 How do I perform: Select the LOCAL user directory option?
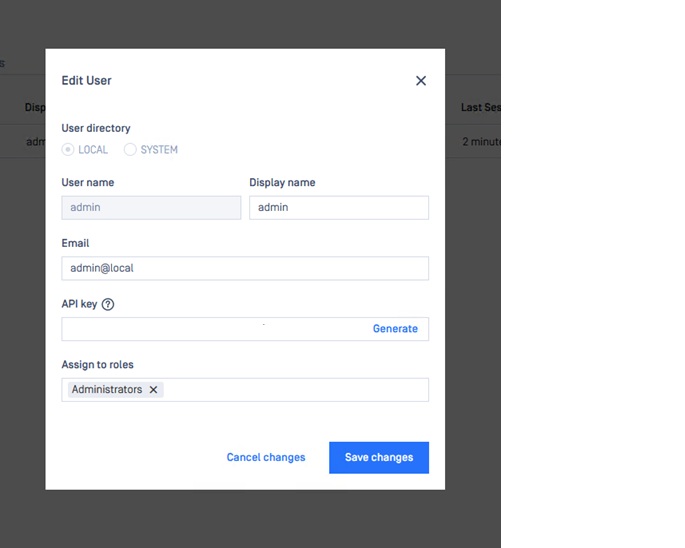(x=68, y=149)
